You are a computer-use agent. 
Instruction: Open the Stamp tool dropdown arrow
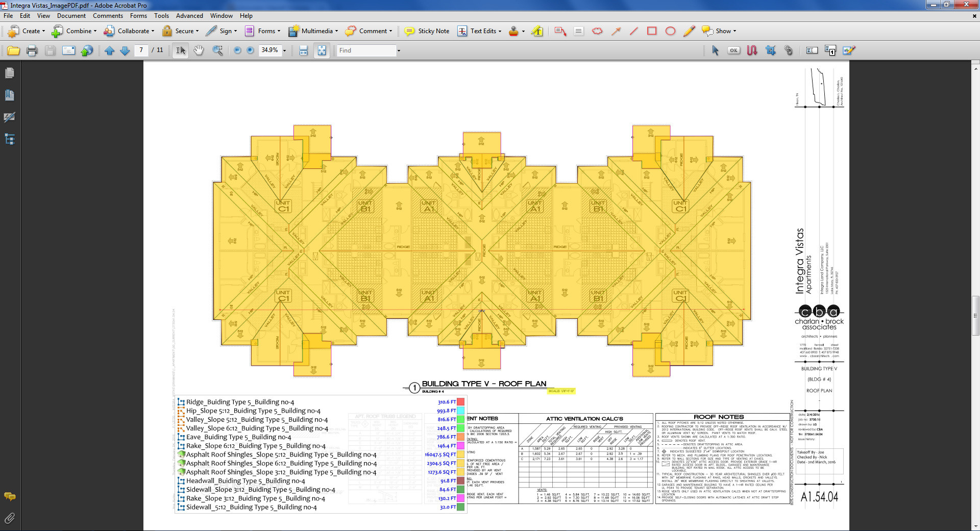523,31
